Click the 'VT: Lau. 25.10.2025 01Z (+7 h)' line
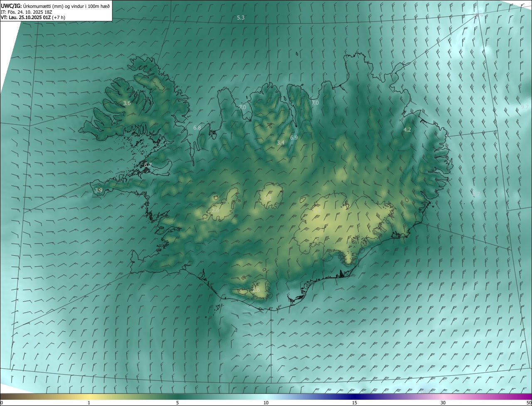 tap(33, 17)
